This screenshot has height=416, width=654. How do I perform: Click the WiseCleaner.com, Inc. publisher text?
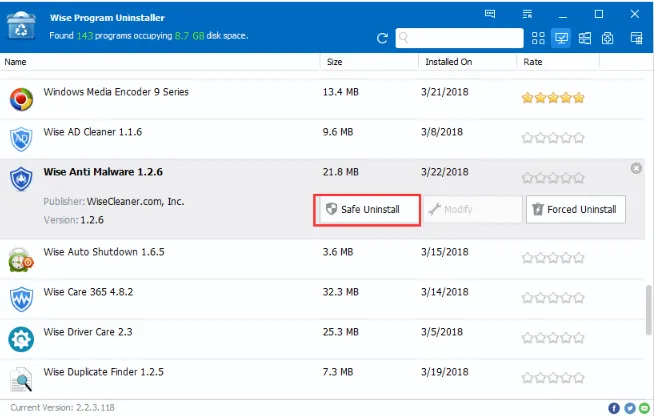[135, 202]
